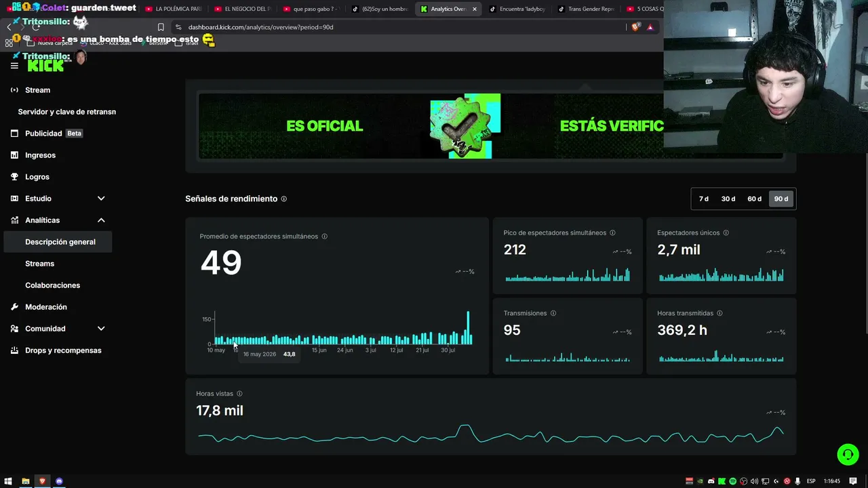Open the hamburger sidebar menu
Viewport: 868px width, 488px height.
coord(14,66)
